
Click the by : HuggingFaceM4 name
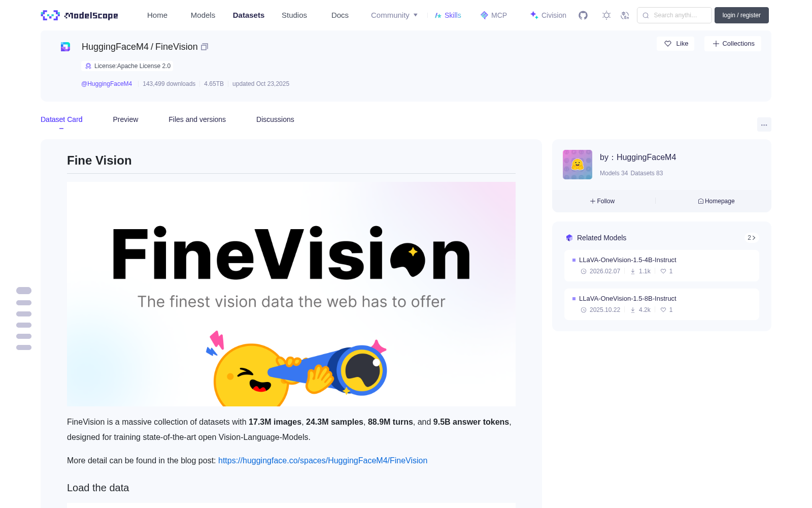click(x=638, y=157)
